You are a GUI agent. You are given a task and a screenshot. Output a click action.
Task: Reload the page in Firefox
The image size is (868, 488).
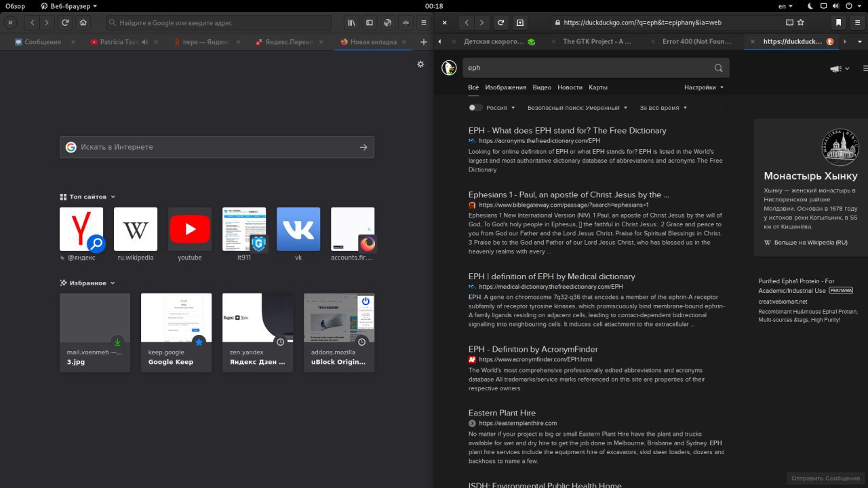[x=65, y=22]
